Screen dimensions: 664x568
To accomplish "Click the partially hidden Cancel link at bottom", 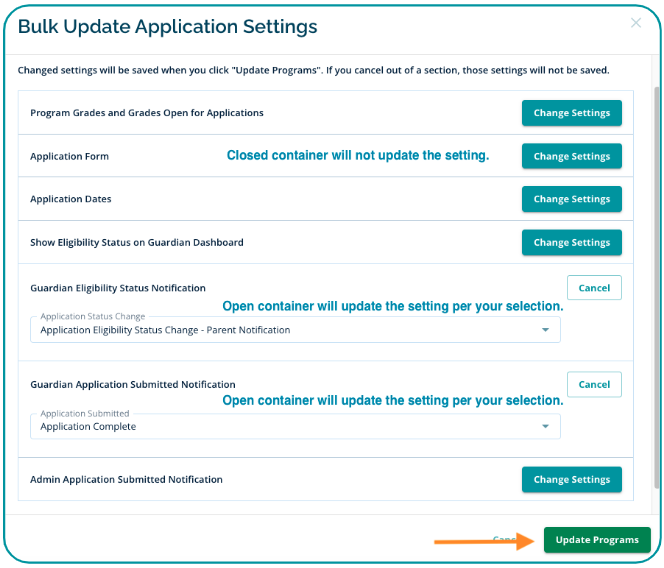I will click(x=505, y=540).
